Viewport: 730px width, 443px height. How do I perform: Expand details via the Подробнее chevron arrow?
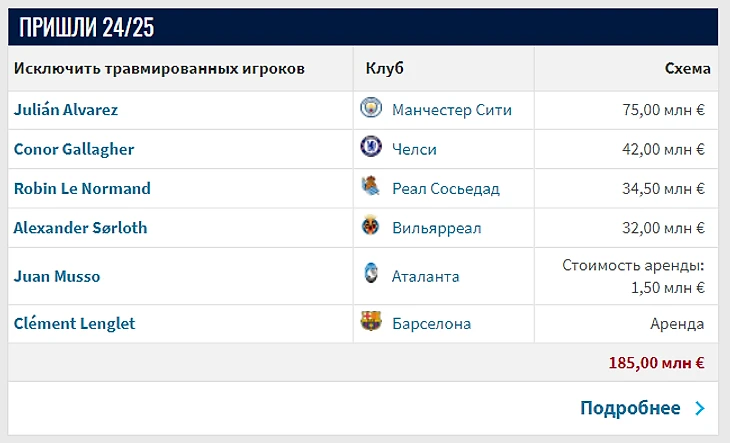699,408
